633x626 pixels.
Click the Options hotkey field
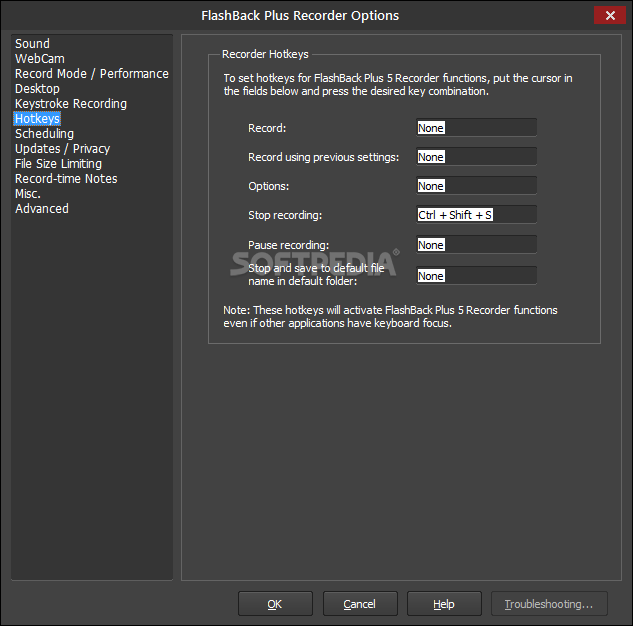point(476,186)
